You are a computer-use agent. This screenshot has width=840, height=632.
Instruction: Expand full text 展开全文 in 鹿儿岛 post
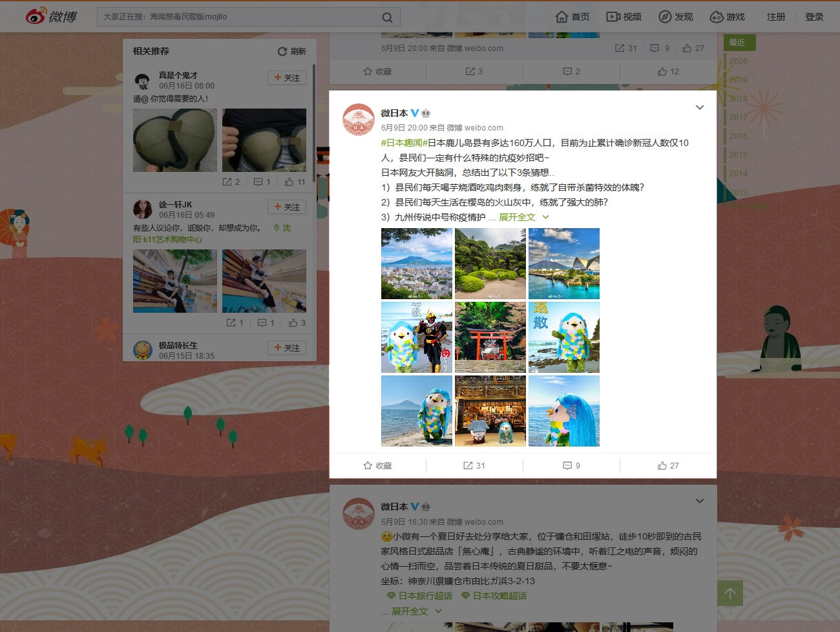(523, 217)
